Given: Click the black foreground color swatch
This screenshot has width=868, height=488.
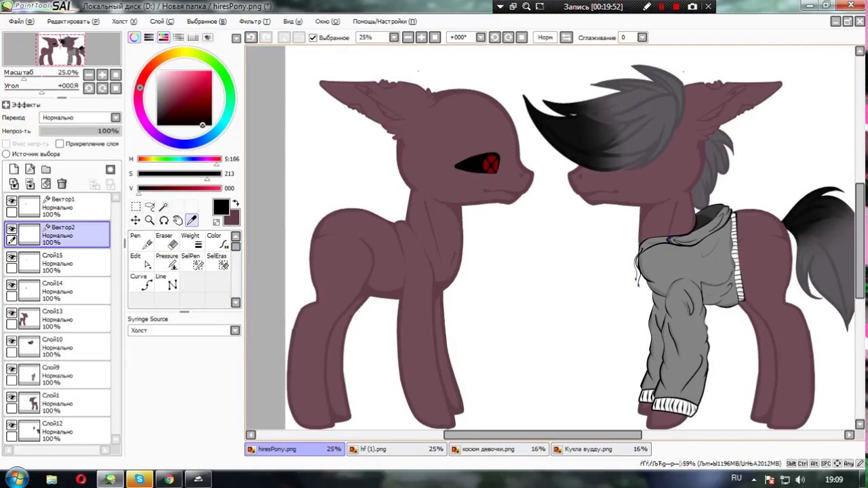Looking at the screenshot, I should point(221,208).
